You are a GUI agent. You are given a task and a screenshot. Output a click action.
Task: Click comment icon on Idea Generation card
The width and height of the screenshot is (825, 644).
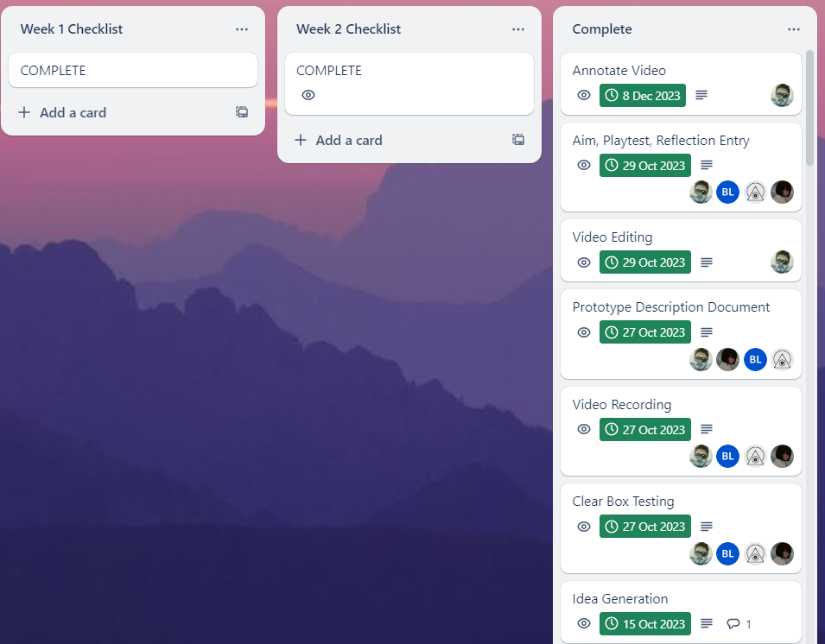click(733, 623)
